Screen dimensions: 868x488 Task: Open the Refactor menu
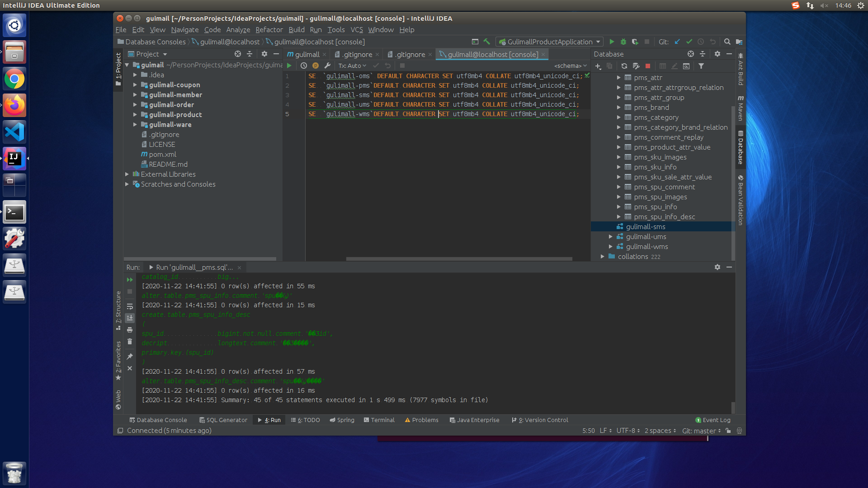click(269, 30)
